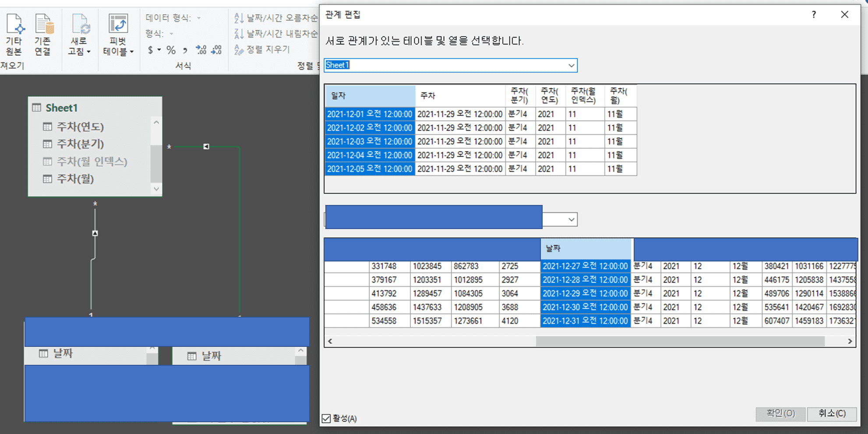
Task: Click the cell with value 1205838
Action: click(809, 280)
